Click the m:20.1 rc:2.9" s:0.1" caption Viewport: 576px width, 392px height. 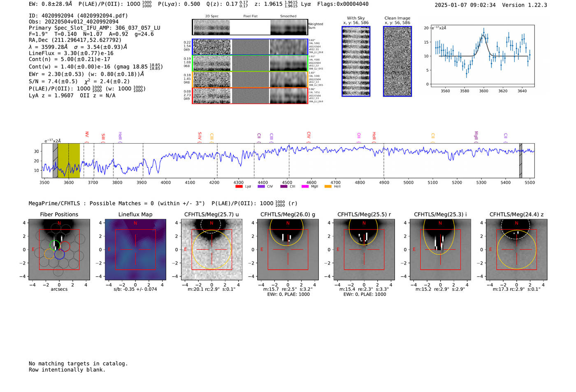click(x=211, y=289)
